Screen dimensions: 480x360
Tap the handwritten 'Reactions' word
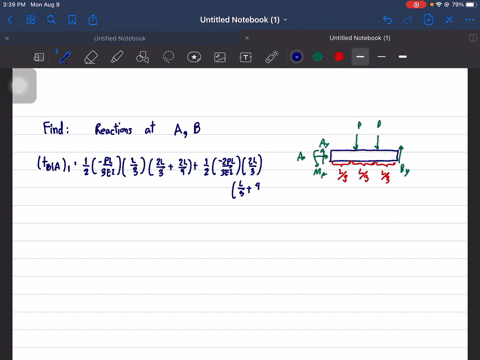click(113, 129)
